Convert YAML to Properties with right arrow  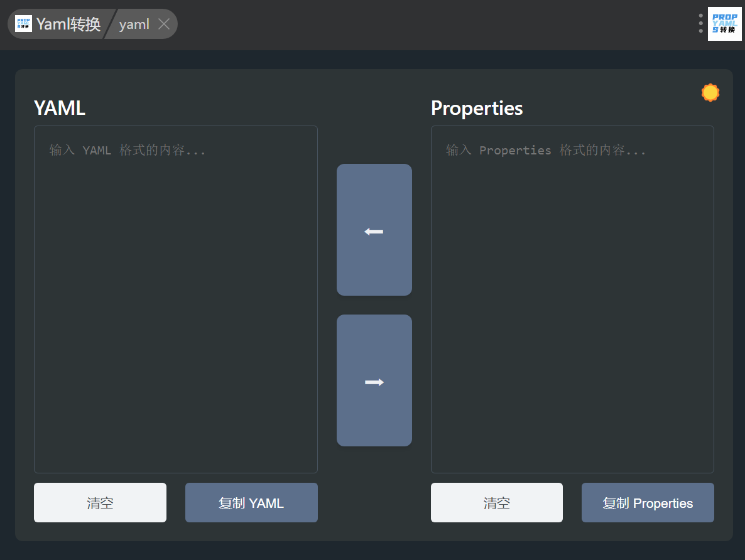(374, 380)
